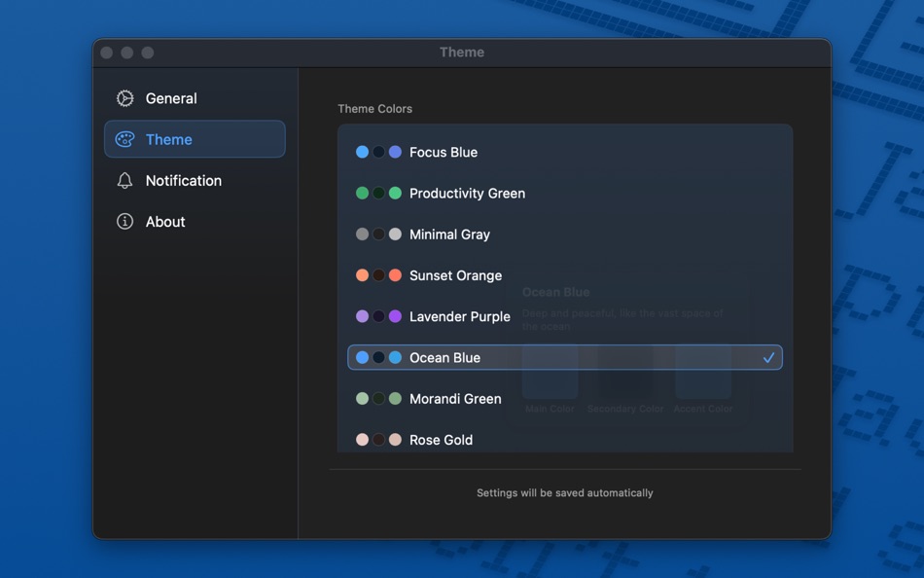Select the Focus Blue theme
The image size is (924, 578).
565,152
